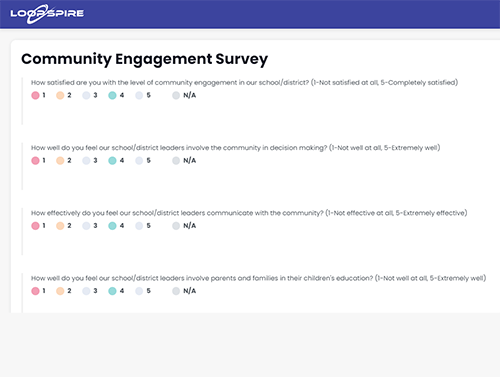
Task: Choose N/A for community engagement satisfaction question
Action: coord(176,95)
